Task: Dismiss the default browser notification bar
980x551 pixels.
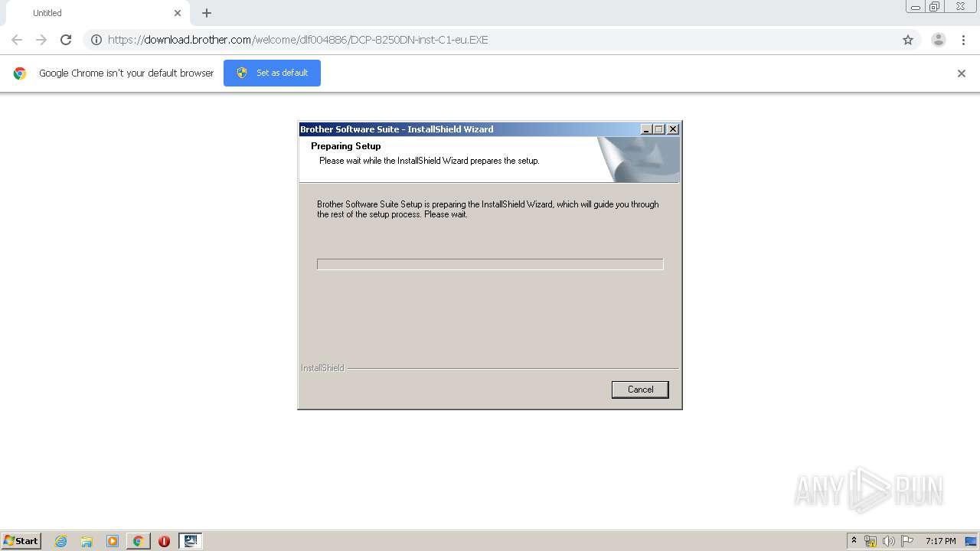Action: [962, 73]
